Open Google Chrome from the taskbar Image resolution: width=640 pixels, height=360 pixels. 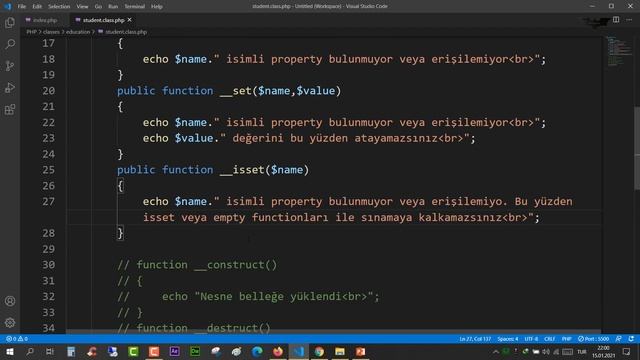[x=319, y=351]
